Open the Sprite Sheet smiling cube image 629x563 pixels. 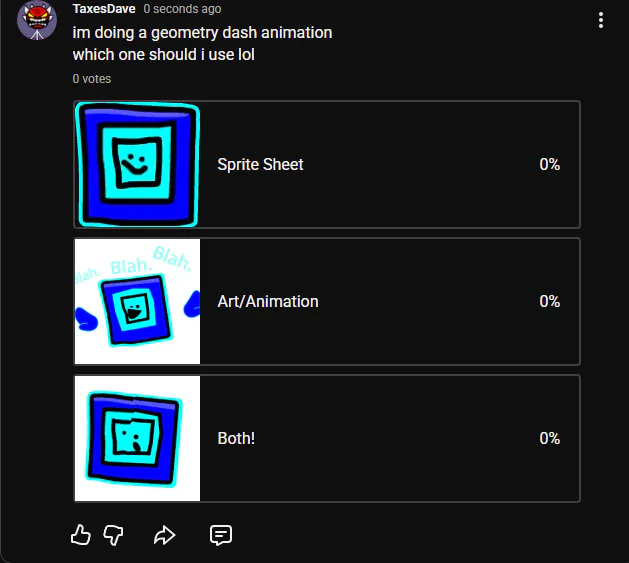(x=137, y=165)
